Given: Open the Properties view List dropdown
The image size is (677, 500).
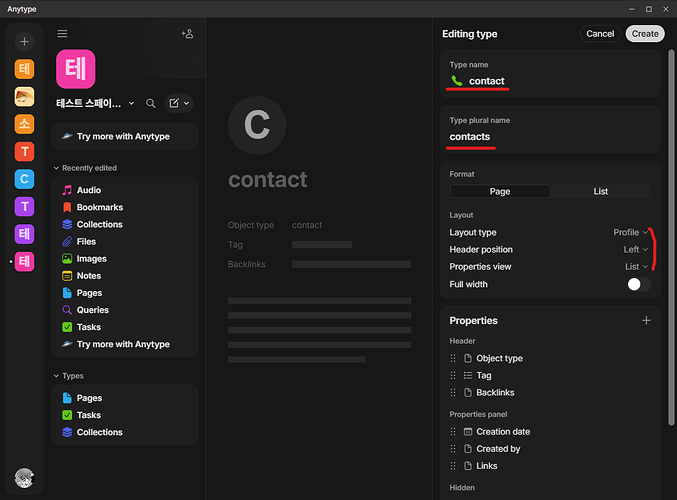Looking at the screenshot, I should 636,267.
